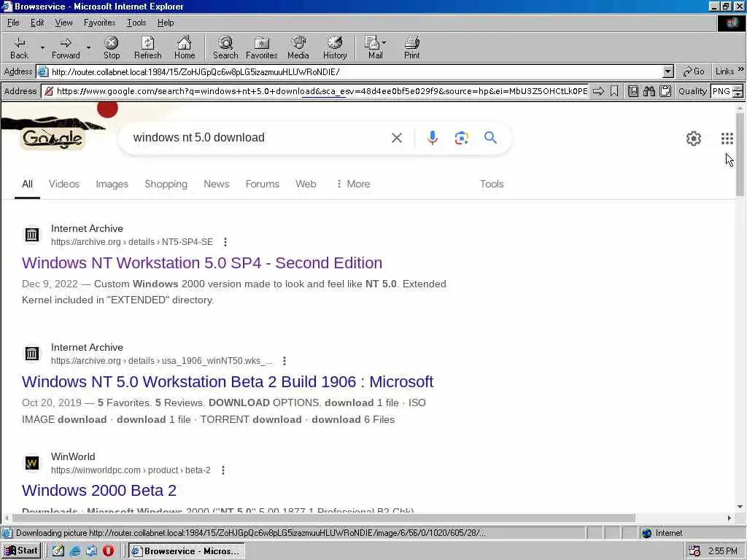Expand the Mail button dropdown arrow
The image size is (747, 560).
[x=384, y=43]
